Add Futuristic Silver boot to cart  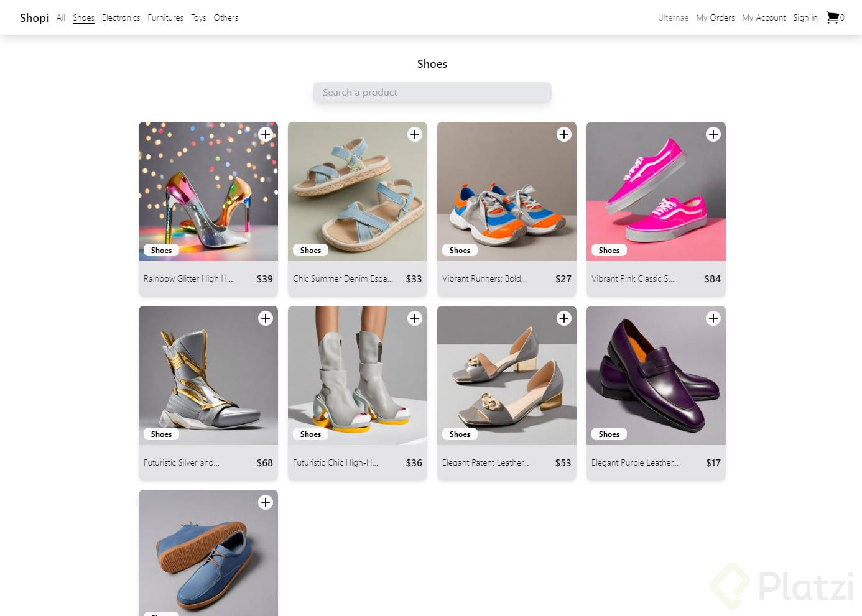[266, 318]
